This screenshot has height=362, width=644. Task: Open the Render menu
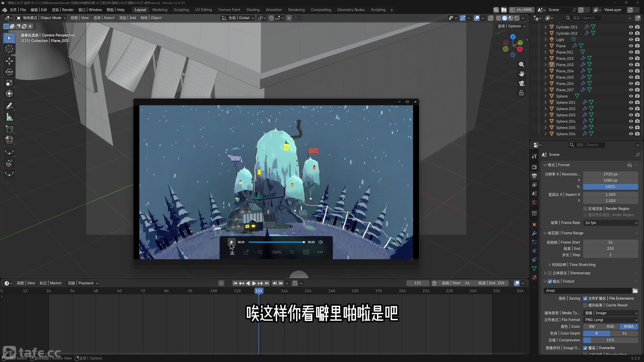click(x=63, y=10)
